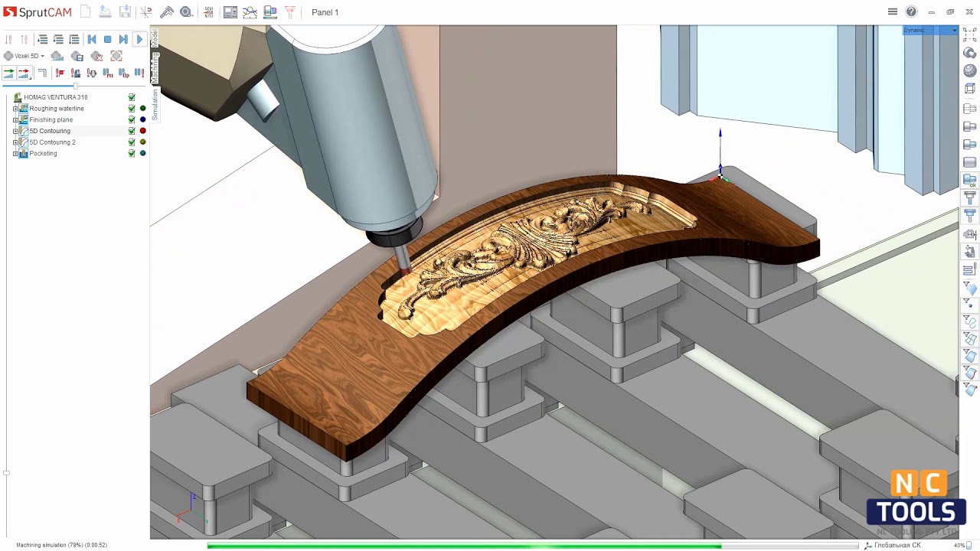980x551 pixels.
Task: Click the Глобальная СК coordinate system selector
Action: click(893, 546)
